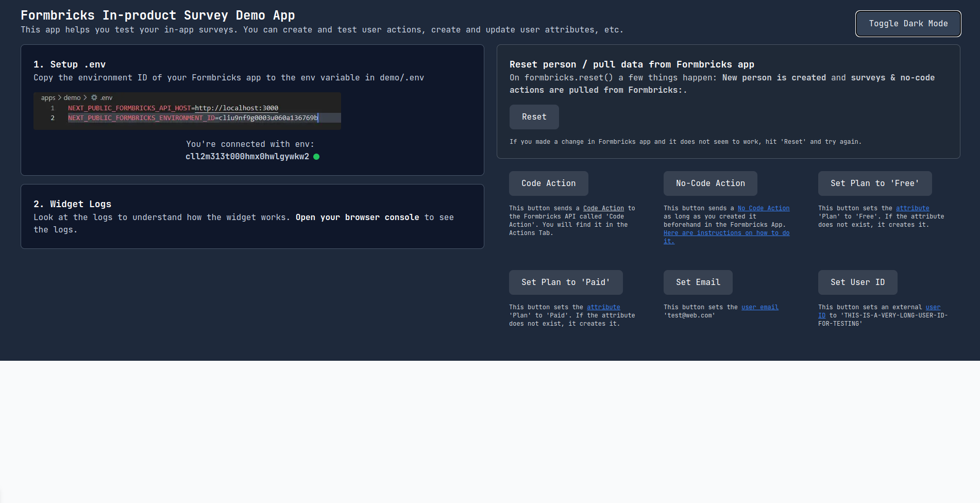Open the 'attribute' link under Set Plan to 'Free'
The image size is (980, 503).
[x=913, y=208]
